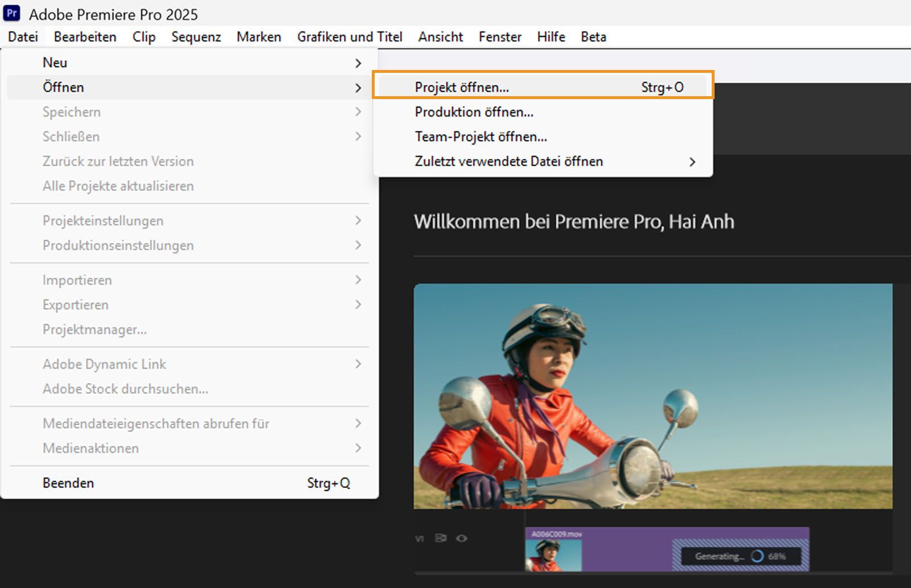Select Projektmanager... from the Datei menu
Screen dimensions: 911x588
click(190, 330)
